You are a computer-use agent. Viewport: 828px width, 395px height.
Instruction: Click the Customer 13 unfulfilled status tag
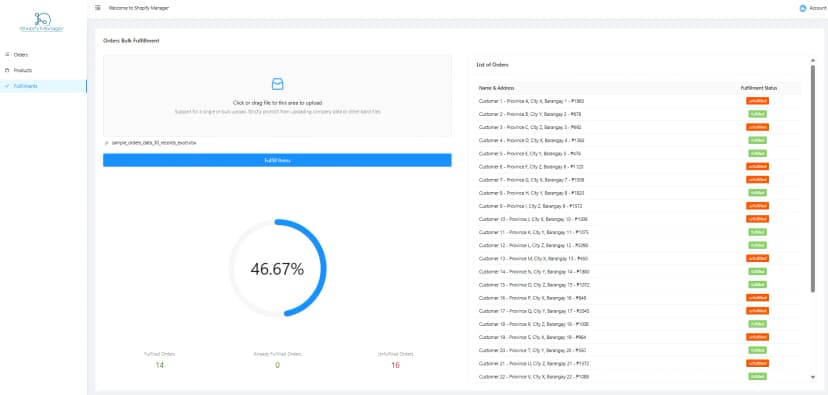(x=757, y=258)
